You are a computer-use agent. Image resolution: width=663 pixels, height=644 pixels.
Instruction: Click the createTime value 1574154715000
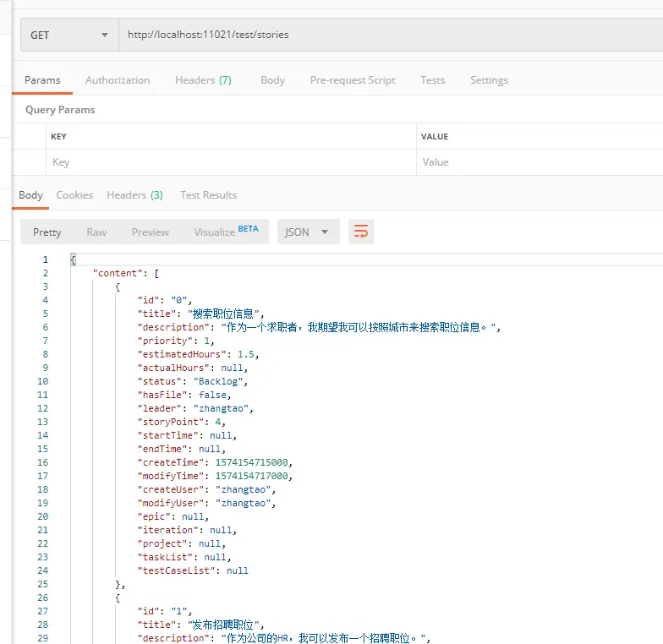click(x=252, y=463)
